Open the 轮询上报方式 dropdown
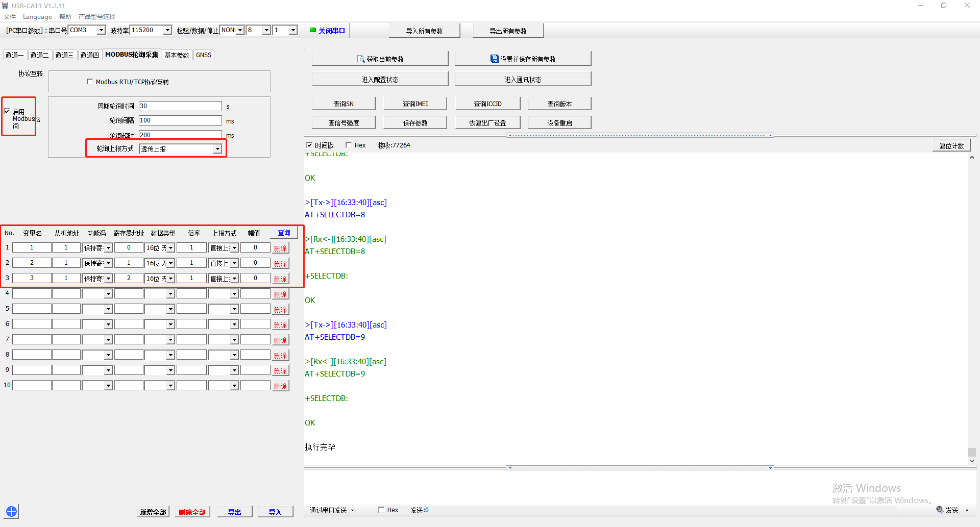 (217, 149)
